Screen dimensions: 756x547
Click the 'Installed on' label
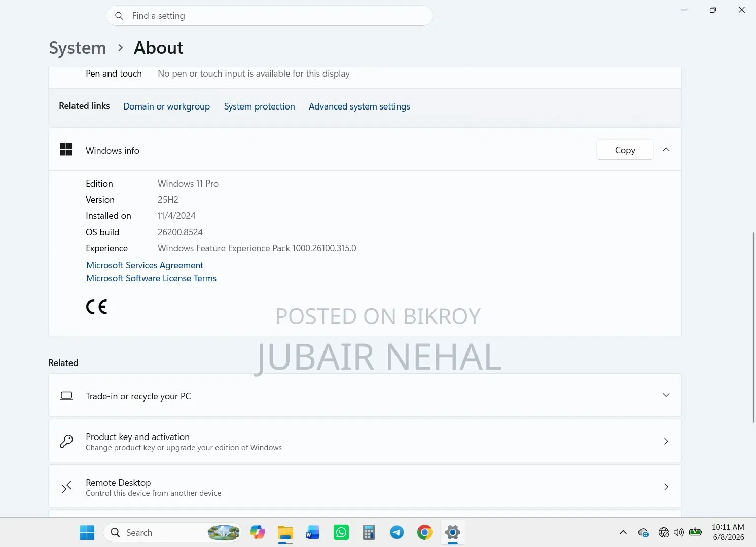109,216
